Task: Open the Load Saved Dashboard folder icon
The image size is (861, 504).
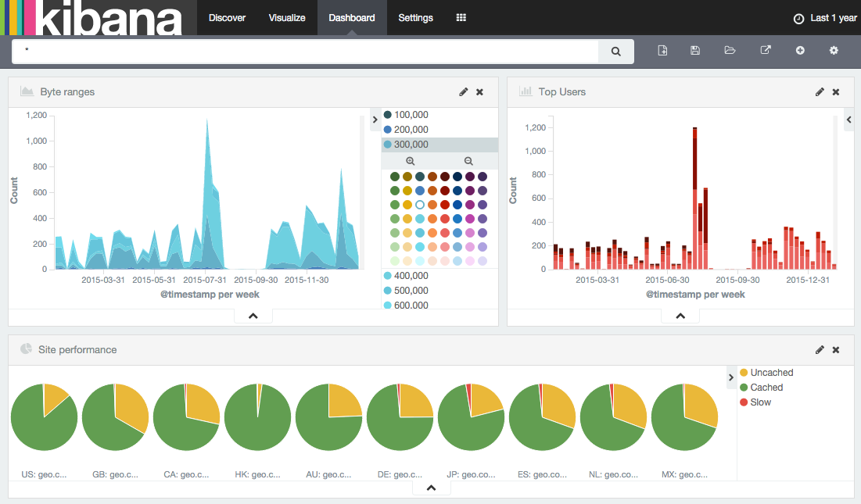Action: tap(730, 51)
